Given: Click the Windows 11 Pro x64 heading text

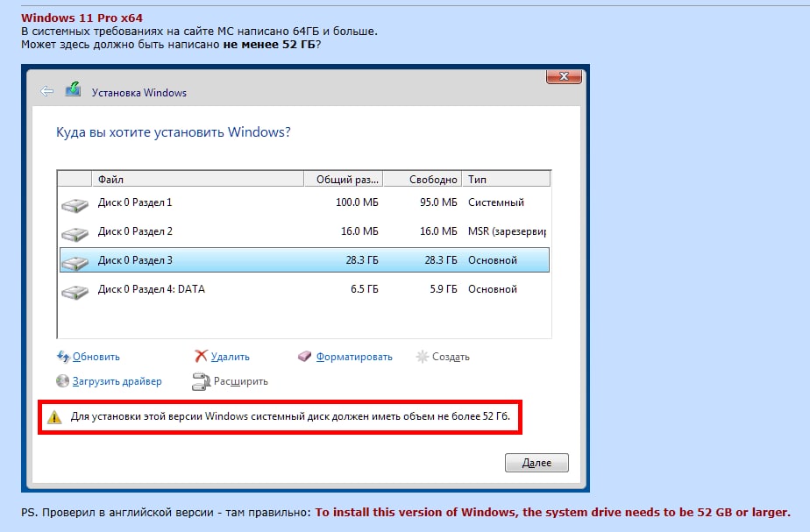Looking at the screenshot, I should point(82,18).
